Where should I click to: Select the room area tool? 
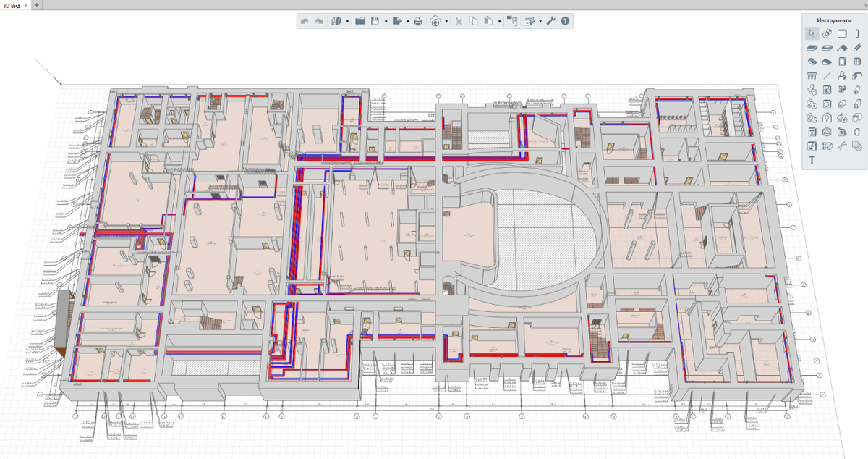pos(842,131)
